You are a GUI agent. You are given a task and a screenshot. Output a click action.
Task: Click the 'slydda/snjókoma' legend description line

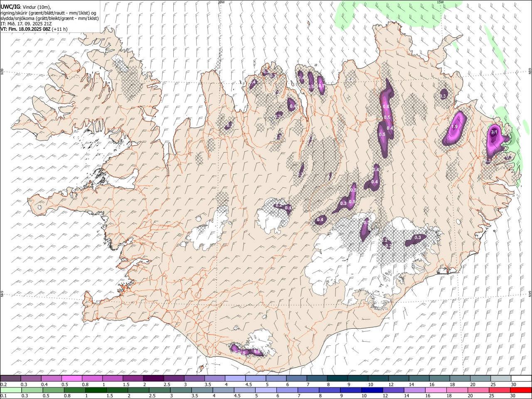(49, 18)
